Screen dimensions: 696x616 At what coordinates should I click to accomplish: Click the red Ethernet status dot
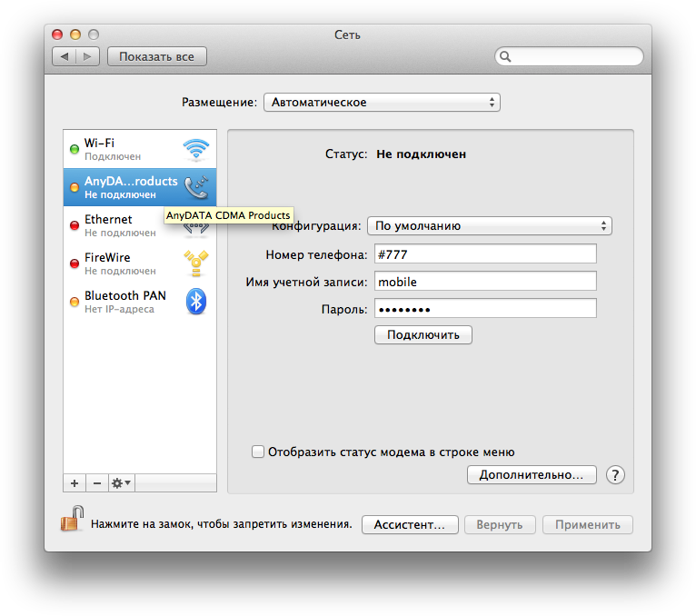click(75, 225)
